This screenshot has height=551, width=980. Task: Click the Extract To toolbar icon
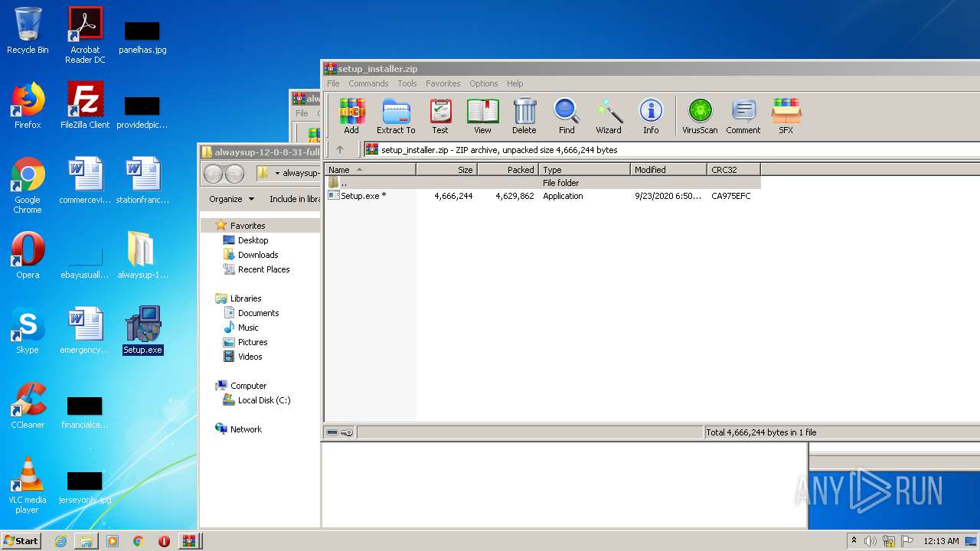tap(396, 116)
